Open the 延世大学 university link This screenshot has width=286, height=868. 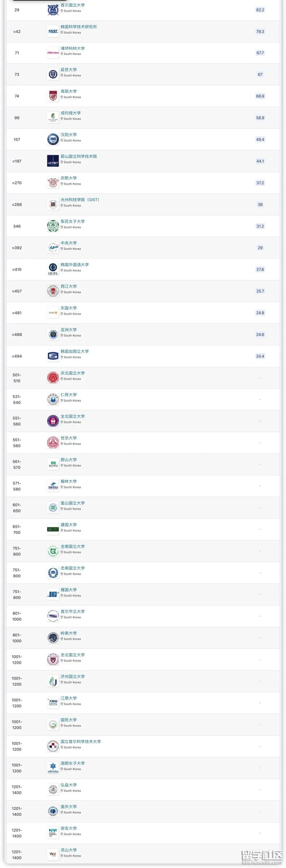pyautogui.click(x=68, y=70)
